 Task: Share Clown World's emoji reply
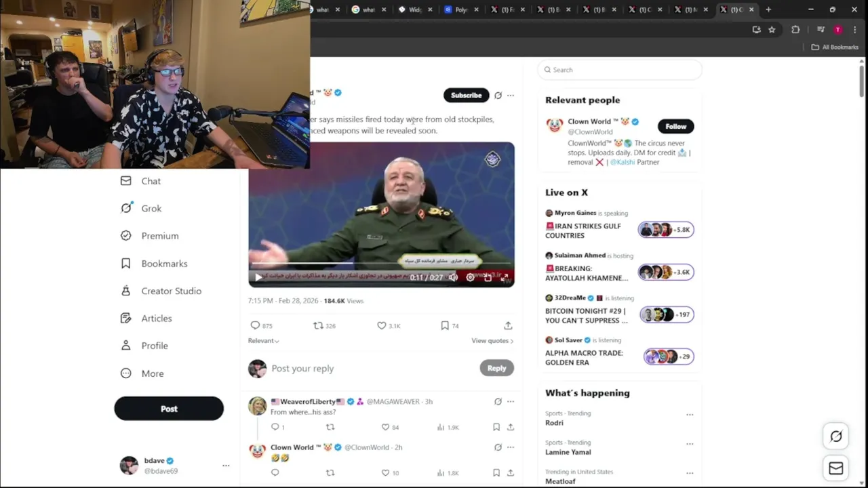(x=511, y=473)
